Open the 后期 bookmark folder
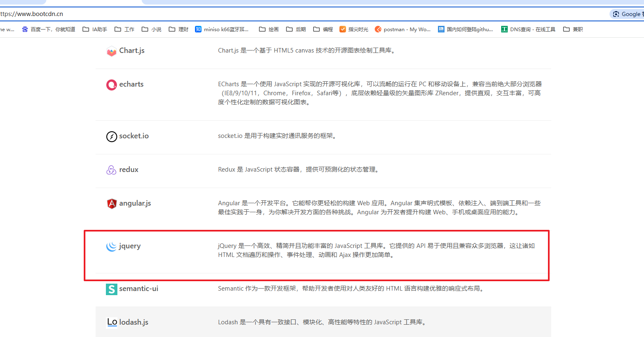The height and width of the screenshot is (337, 644). pos(296,29)
